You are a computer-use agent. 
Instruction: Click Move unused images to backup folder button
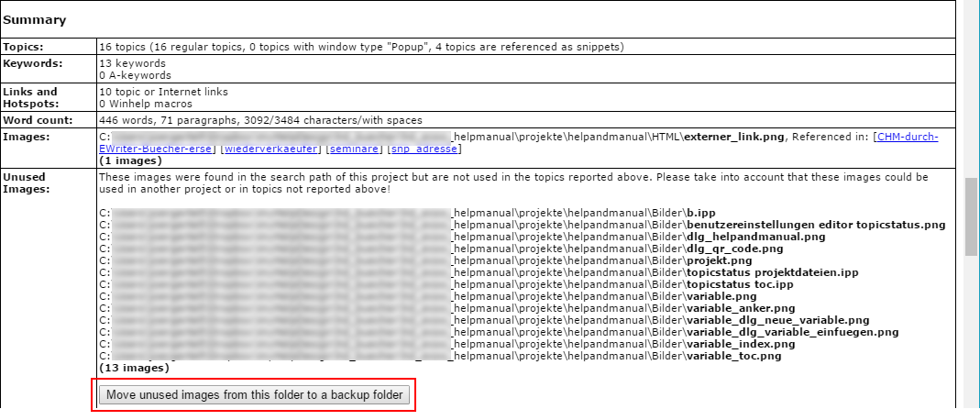[x=254, y=395]
